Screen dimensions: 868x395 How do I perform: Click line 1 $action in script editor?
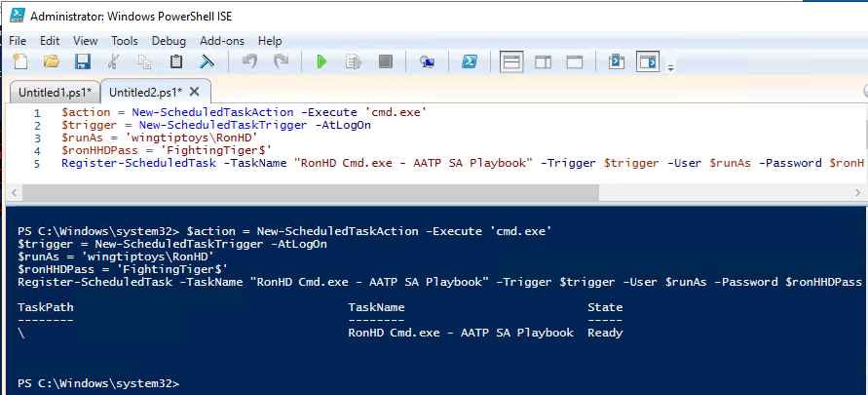tap(86, 112)
